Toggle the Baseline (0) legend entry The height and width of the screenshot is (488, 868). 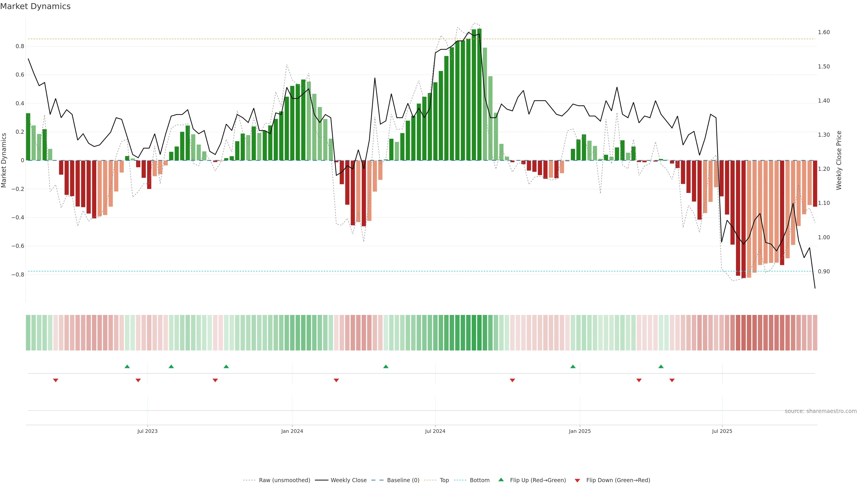pyautogui.click(x=403, y=480)
